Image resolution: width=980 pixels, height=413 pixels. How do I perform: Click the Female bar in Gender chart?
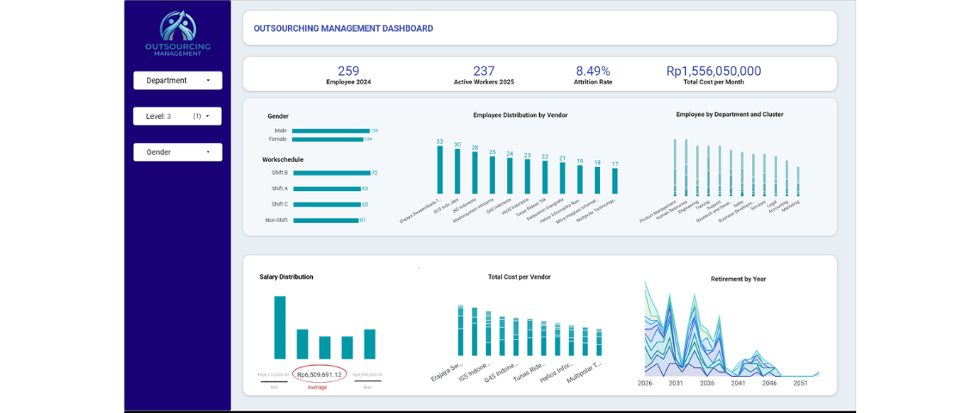[327, 139]
